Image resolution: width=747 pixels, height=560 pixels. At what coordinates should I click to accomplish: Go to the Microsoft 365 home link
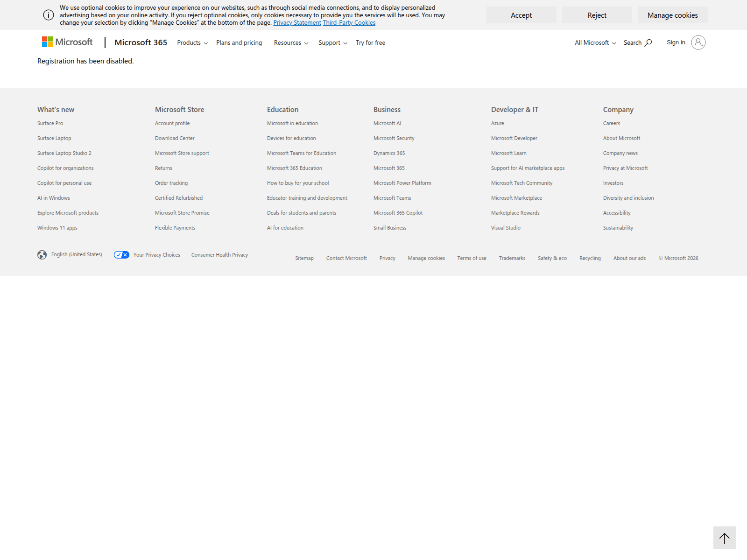click(141, 42)
